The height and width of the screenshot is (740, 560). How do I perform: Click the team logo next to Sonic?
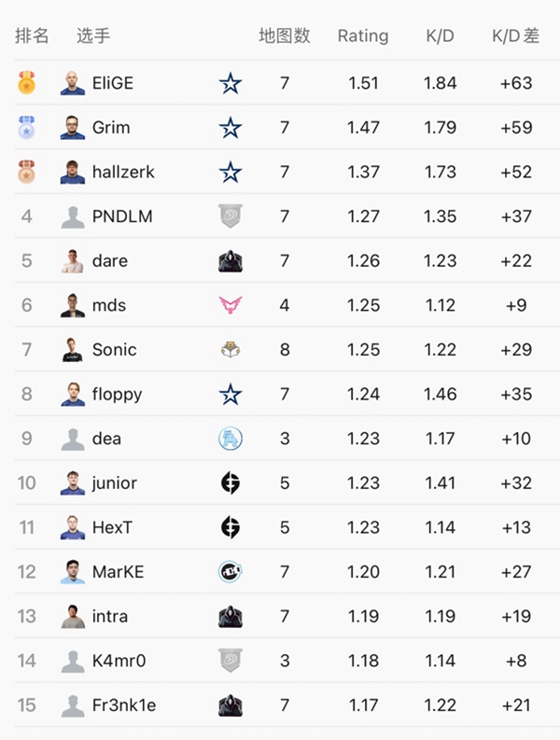[231, 350]
